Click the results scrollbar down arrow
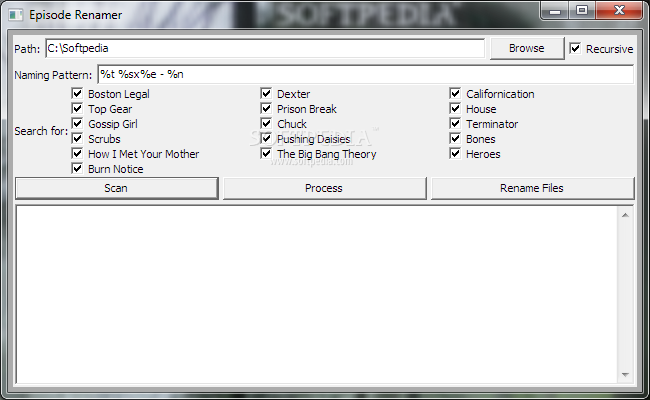Screen dimensions: 650x400 point(625,375)
